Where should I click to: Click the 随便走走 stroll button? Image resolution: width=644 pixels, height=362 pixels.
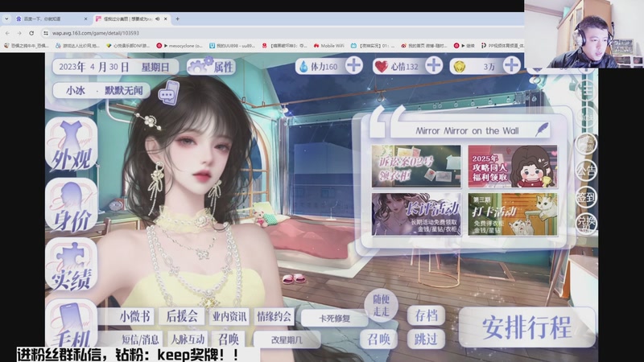(x=381, y=306)
